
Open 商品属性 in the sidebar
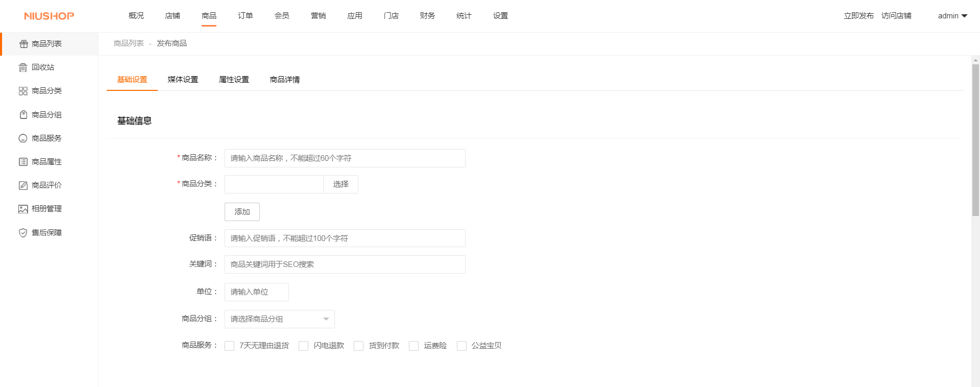[x=49, y=162]
